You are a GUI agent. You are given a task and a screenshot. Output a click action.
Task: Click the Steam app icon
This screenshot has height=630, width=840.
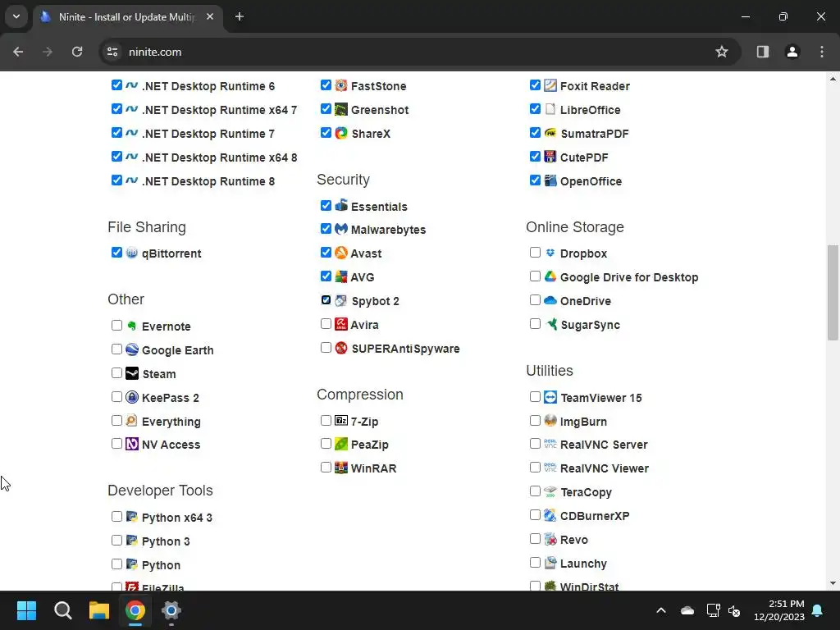pyautogui.click(x=132, y=373)
